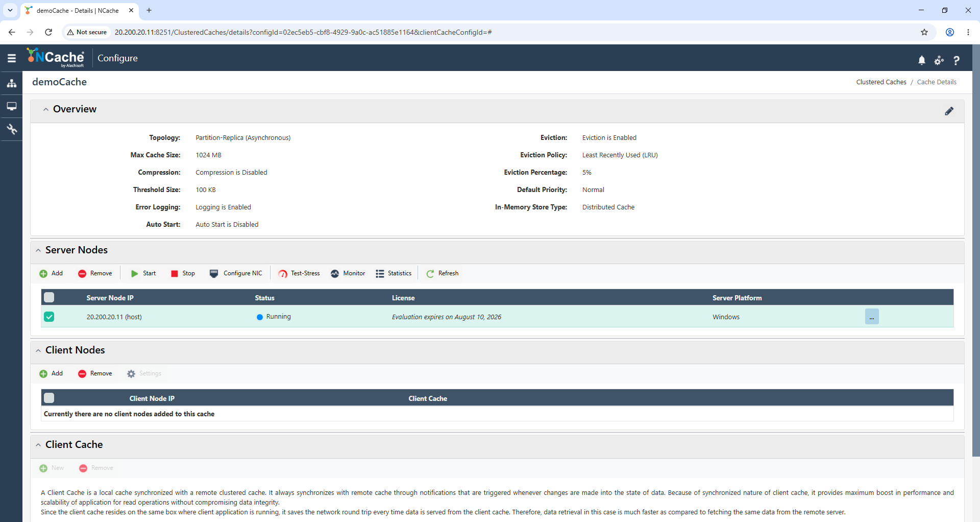Click the Server Platform column header
This screenshot has width=980, height=522.
(737, 298)
